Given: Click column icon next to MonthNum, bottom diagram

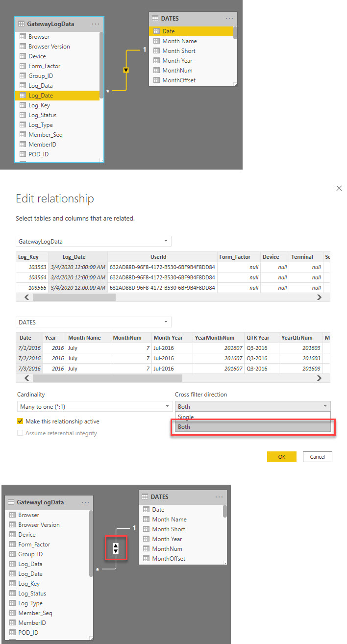Looking at the screenshot, I should coord(146,549).
